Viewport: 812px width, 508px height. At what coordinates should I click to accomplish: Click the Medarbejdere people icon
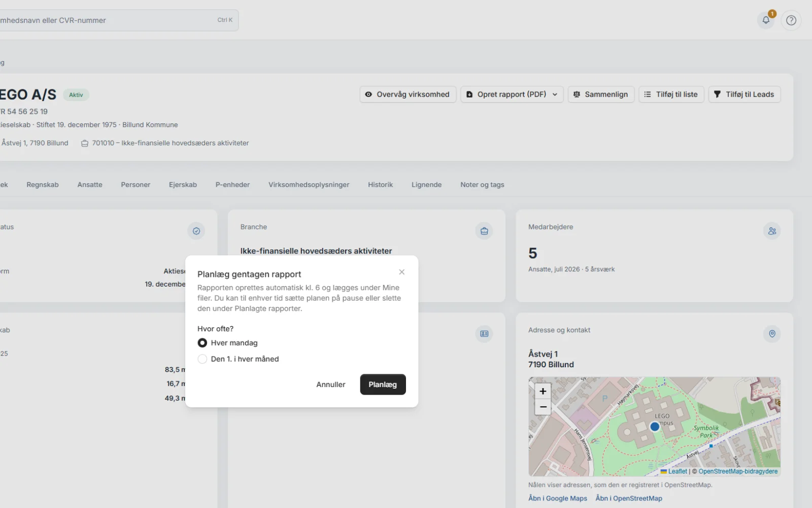(x=772, y=231)
